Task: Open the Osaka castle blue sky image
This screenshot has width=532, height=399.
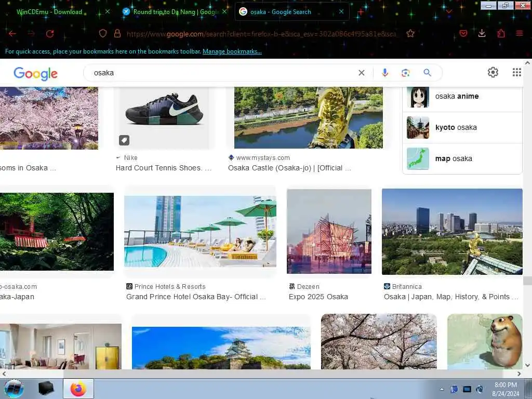Action: click(221, 348)
